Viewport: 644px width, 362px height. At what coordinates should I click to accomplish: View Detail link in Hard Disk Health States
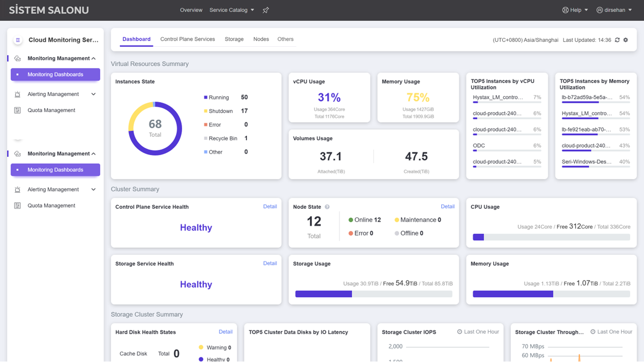click(225, 332)
